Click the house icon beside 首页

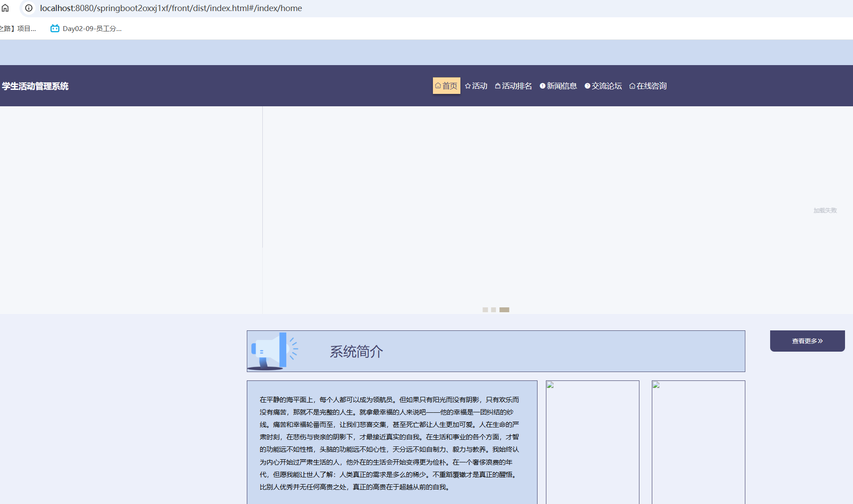(x=438, y=86)
